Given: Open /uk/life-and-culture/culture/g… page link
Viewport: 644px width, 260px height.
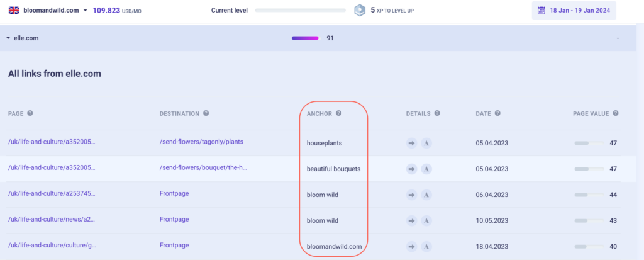Looking at the screenshot, I should tap(52, 245).
